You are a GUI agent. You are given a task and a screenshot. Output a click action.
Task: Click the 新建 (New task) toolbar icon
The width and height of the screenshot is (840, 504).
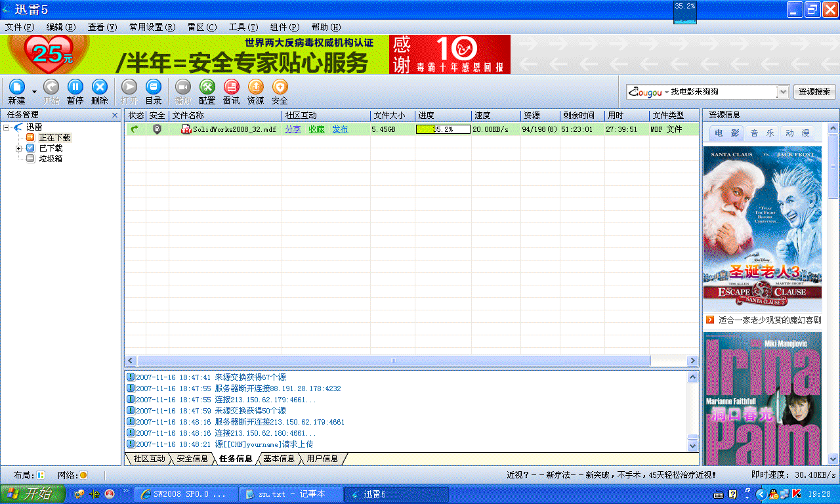coord(17,87)
